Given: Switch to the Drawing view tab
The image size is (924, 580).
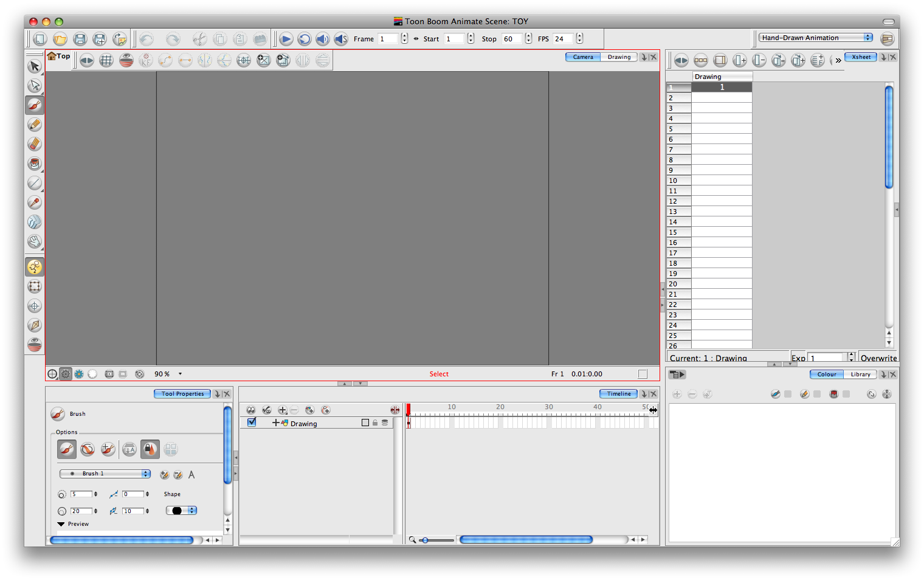Looking at the screenshot, I should pos(619,57).
